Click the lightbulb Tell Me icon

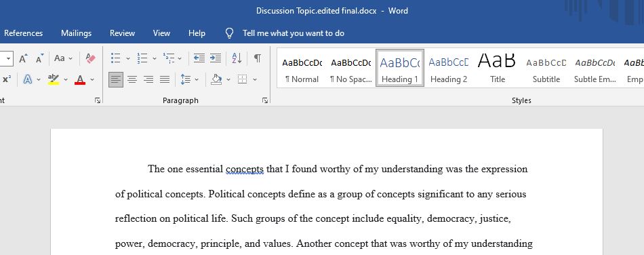point(230,33)
